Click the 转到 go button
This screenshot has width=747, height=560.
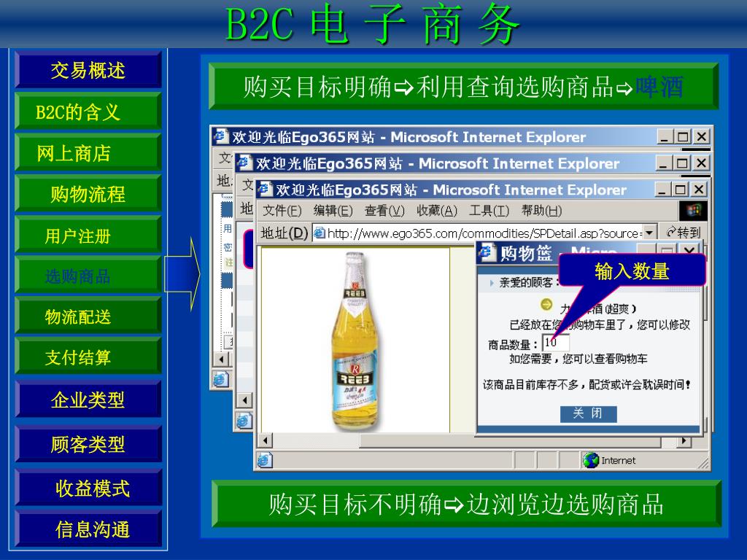[684, 233]
